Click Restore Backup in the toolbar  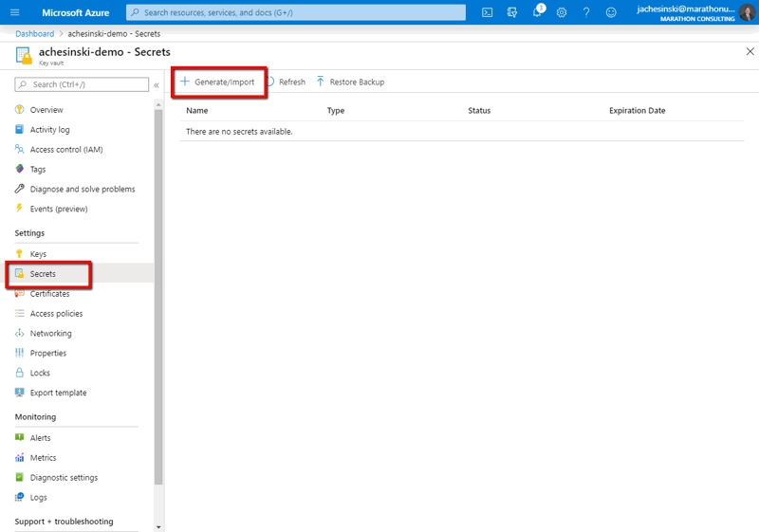(350, 82)
